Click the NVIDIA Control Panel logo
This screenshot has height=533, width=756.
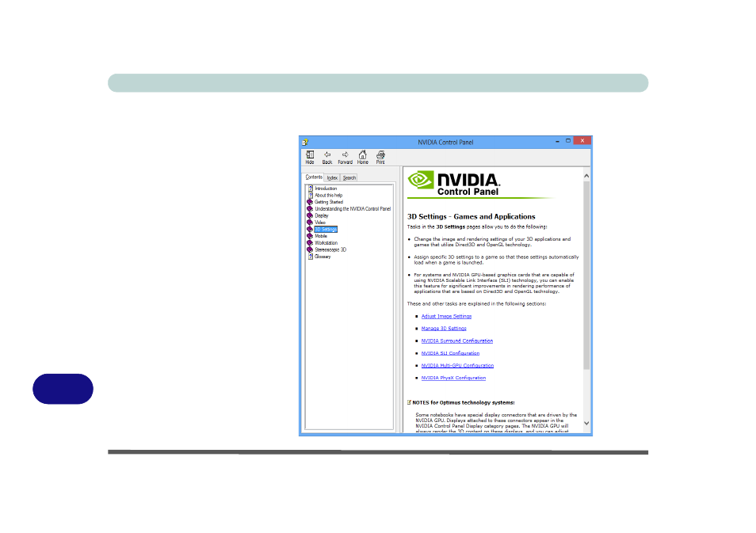click(454, 184)
